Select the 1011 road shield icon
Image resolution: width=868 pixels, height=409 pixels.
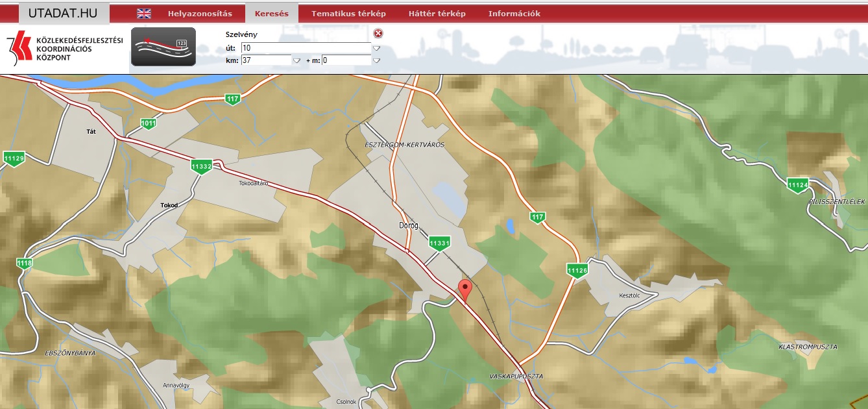149,123
